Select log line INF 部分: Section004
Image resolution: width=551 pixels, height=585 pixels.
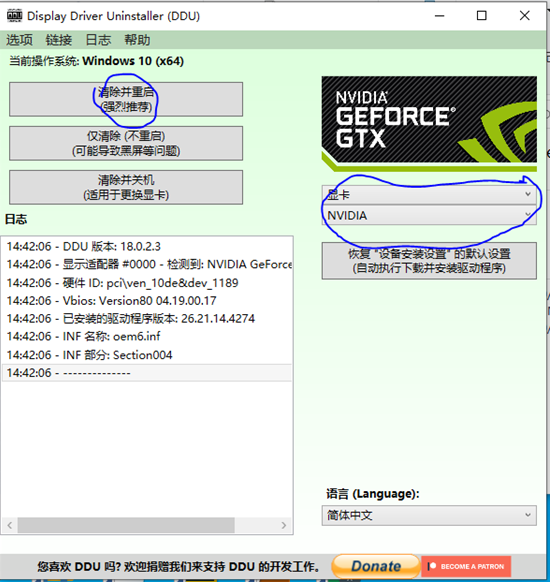pos(147,355)
